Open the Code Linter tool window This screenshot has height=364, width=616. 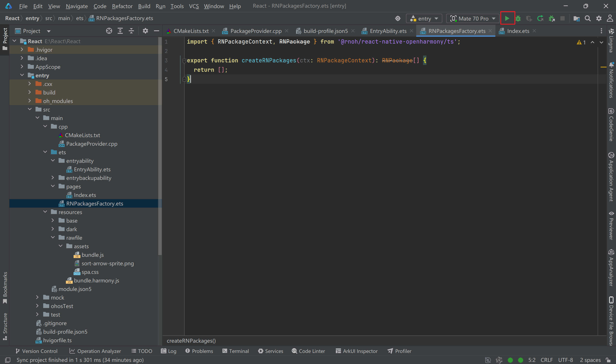(x=308, y=351)
